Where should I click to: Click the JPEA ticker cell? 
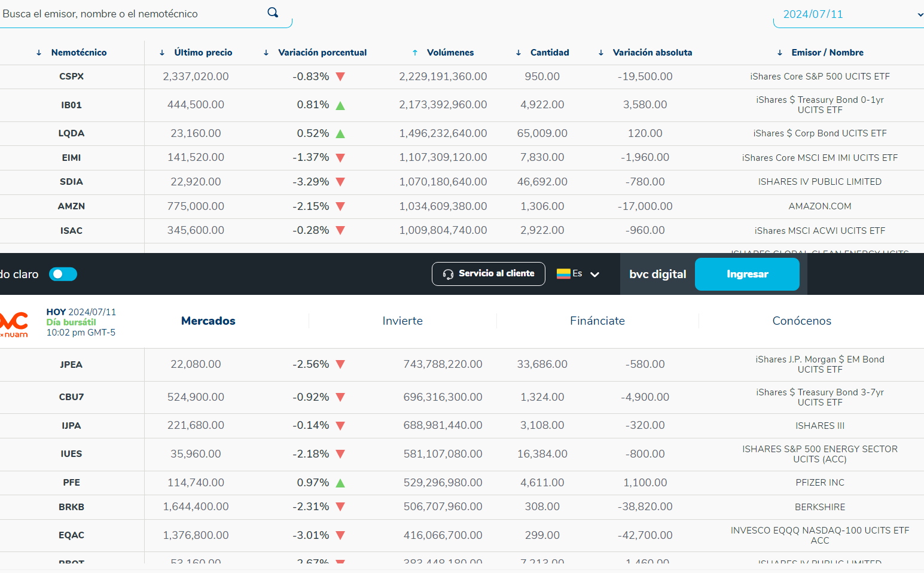71,365
